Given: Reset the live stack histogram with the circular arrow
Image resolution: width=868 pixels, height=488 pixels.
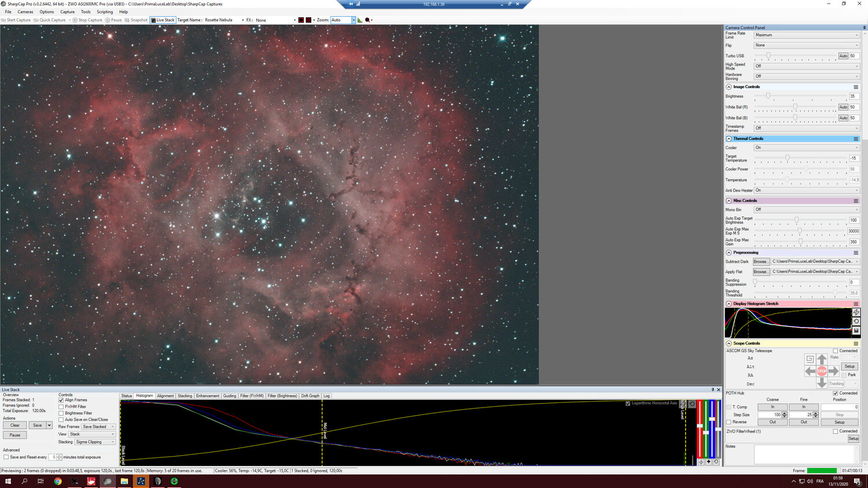Looking at the screenshot, I should pyautogui.click(x=692, y=404).
